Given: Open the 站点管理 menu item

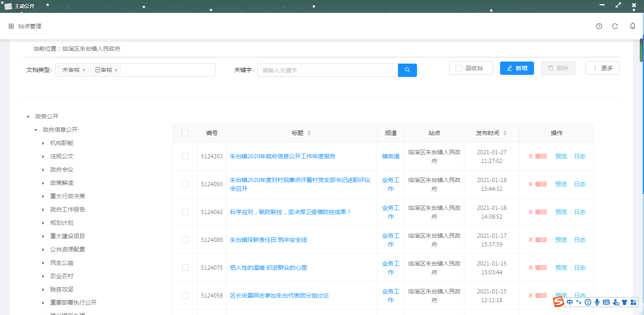Looking at the screenshot, I should (x=29, y=26).
